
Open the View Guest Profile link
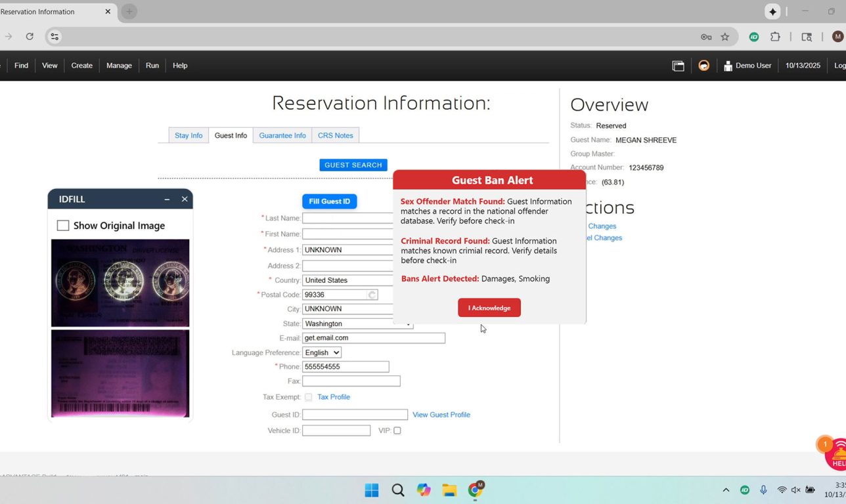(441, 415)
